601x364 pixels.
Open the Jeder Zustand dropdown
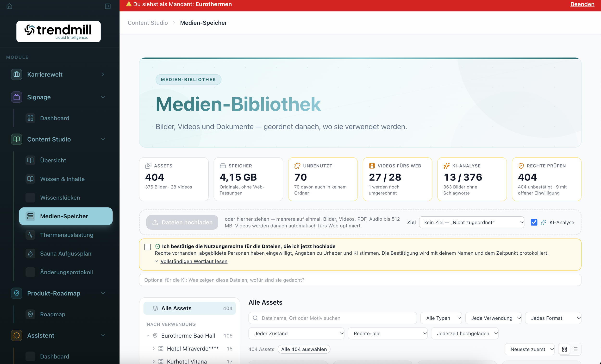(296, 333)
